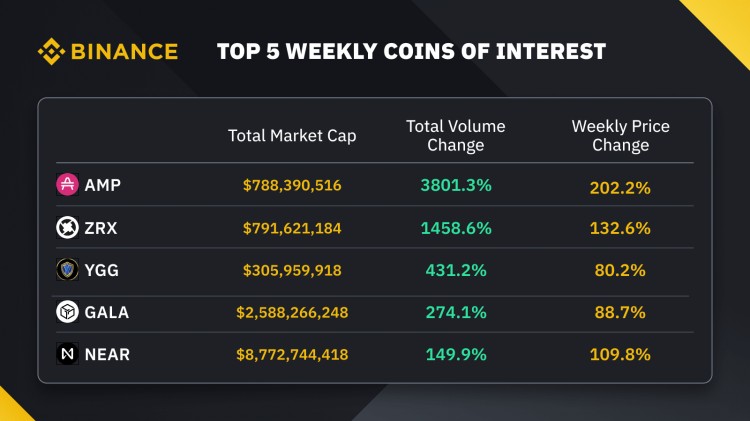The height and width of the screenshot is (421, 750).
Task: Click the AMP coin icon
Action: (67, 185)
